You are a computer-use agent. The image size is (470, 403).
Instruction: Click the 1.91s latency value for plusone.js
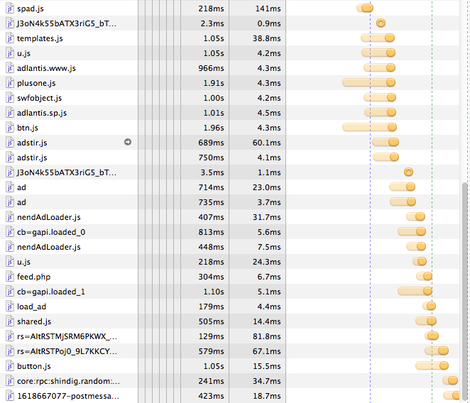point(214,83)
